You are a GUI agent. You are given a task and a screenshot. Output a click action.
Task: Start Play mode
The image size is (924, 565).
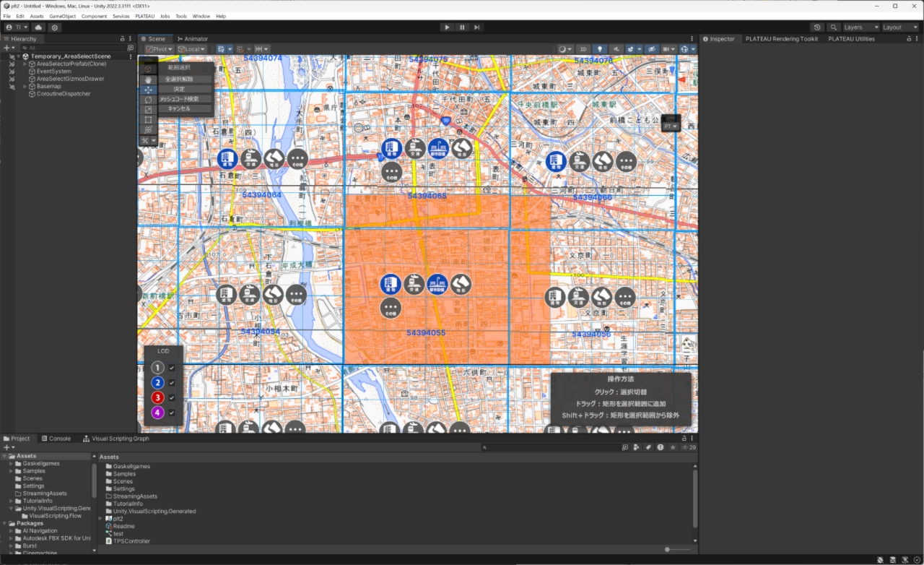coord(448,27)
